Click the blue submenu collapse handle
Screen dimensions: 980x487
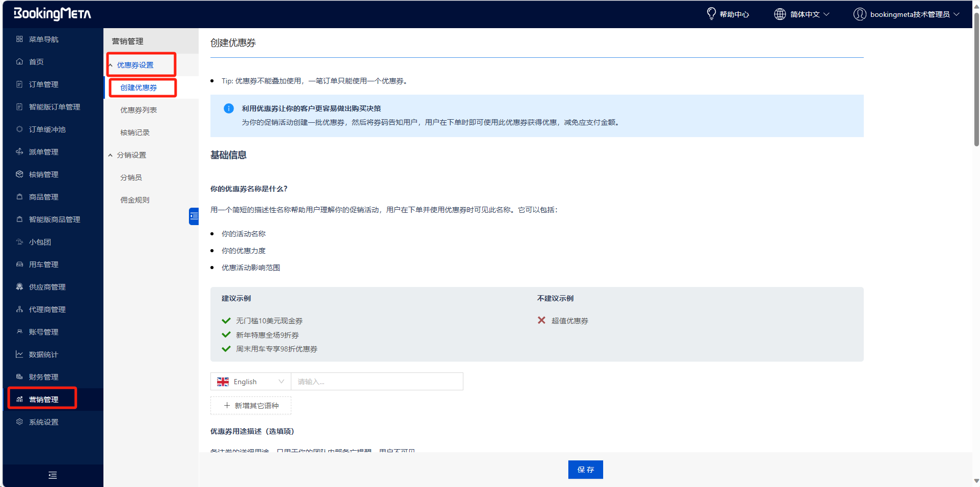click(x=194, y=216)
